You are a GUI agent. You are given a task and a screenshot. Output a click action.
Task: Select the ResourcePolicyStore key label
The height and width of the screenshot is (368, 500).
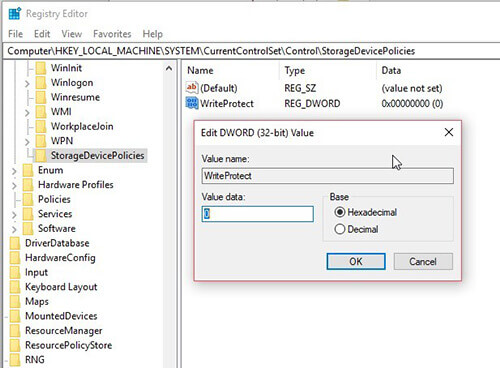coord(69,345)
